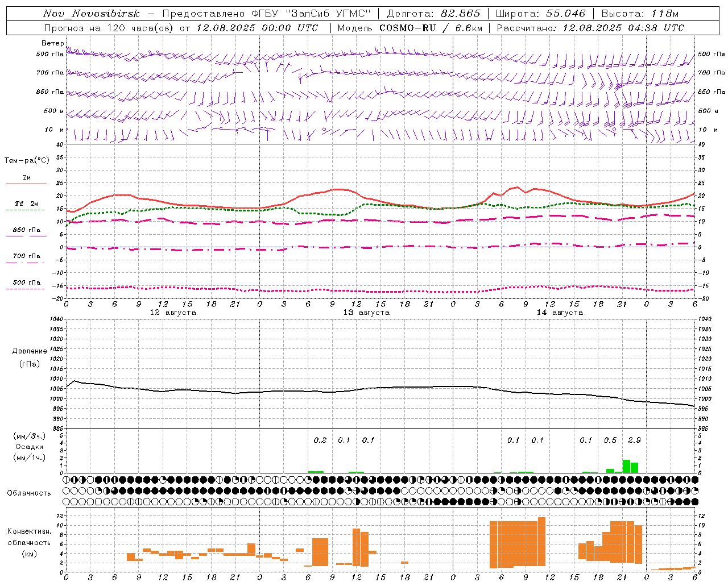Click the Рассчитано: 12.08.2025 04:38 UTC text
The width and height of the screenshot is (728, 582).
coord(590,28)
